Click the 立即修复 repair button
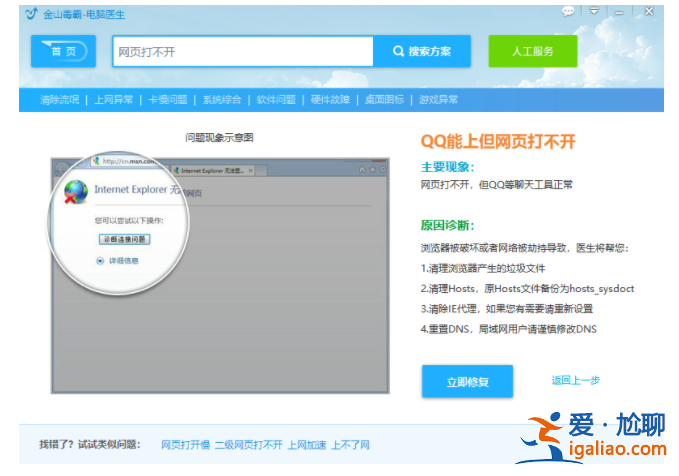The image size is (679, 476). coord(468,382)
